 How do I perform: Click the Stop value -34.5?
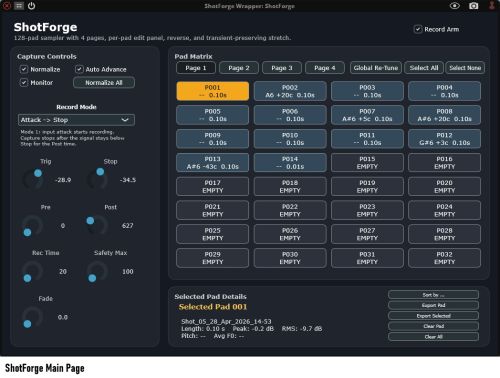click(128, 180)
